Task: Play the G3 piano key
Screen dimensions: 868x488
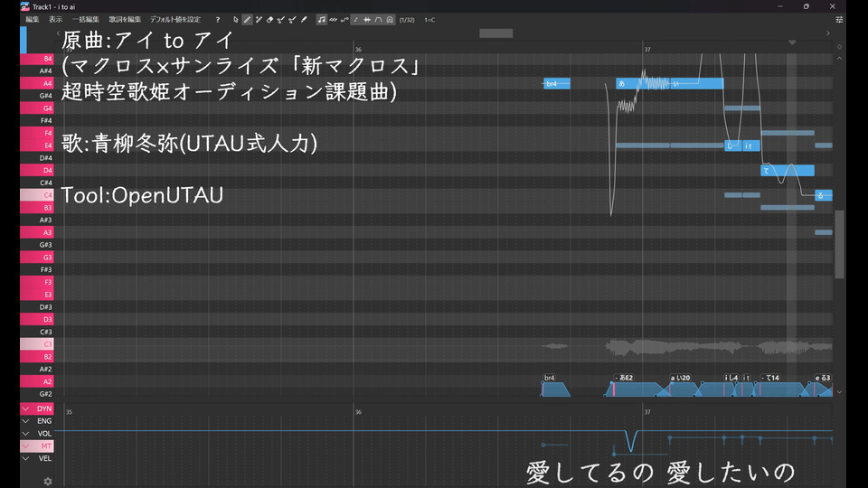Action: click(36, 258)
